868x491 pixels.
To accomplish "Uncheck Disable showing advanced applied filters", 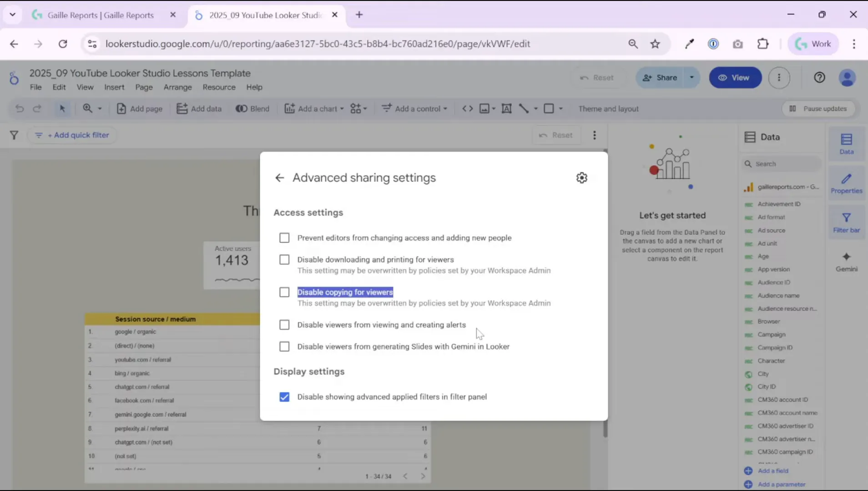I will [284, 396].
